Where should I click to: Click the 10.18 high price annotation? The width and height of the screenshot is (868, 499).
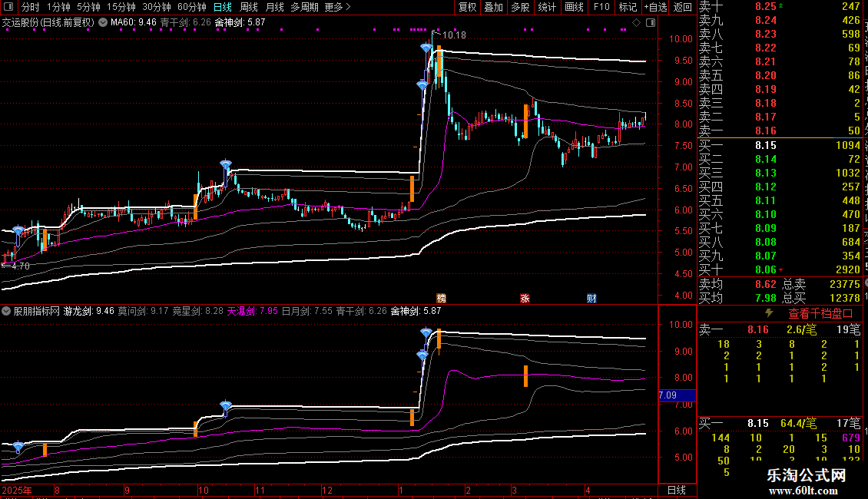coord(454,35)
